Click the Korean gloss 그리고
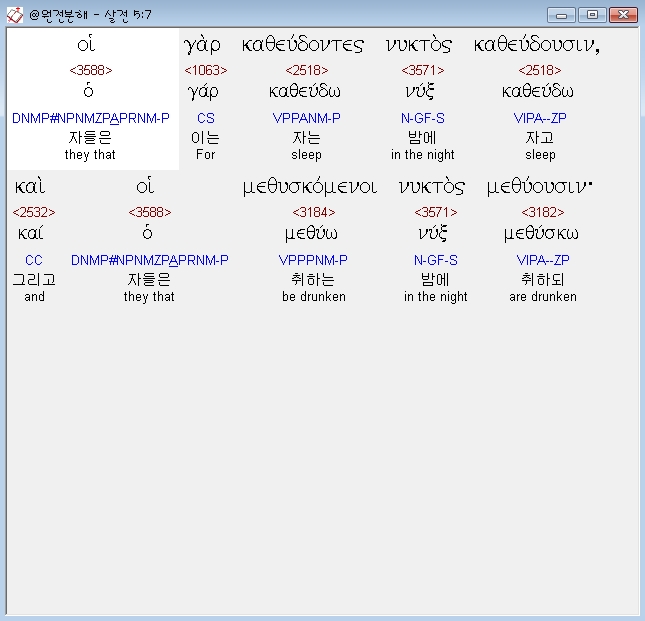The image size is (645, 621). click(34, 280)
